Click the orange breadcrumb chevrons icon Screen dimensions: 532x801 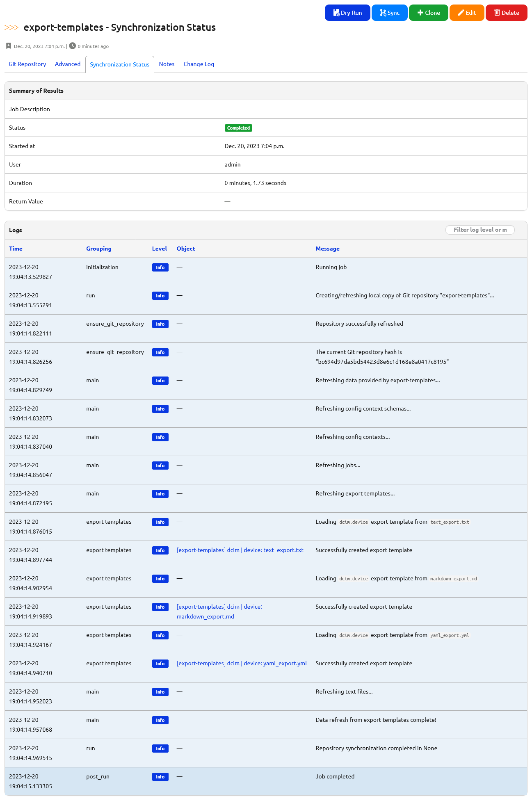[x=11, y=27]
